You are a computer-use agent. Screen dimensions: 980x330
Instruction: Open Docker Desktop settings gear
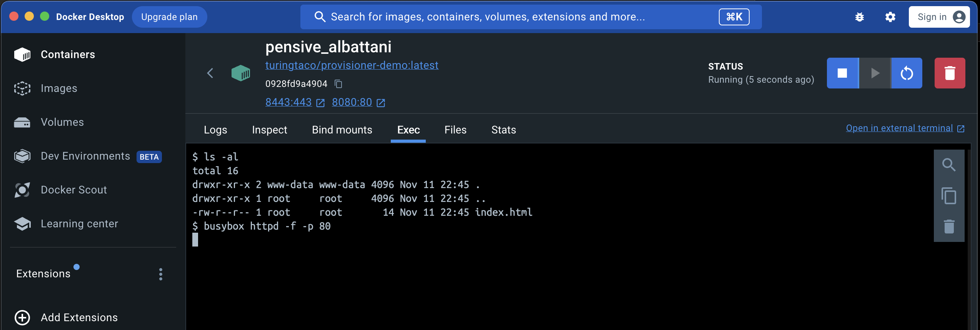890,17
